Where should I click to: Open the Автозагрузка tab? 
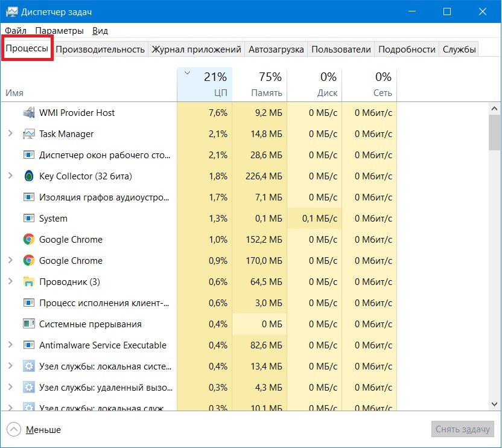point(276,50)
